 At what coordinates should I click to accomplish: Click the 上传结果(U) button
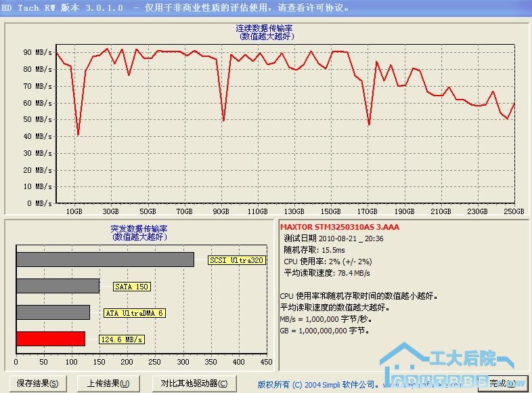click(108, 384)
